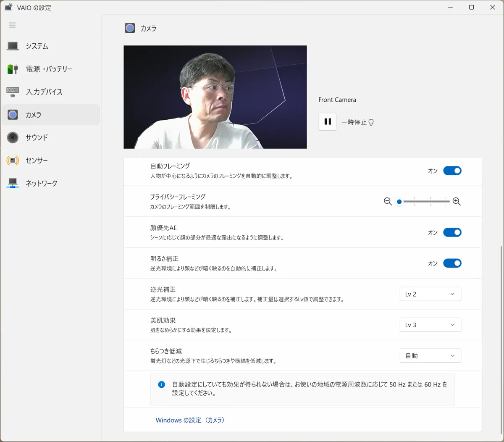504x442 pixels.
Task: Click the network computer icon for ネットワーク
Action: tap(13, 183)
